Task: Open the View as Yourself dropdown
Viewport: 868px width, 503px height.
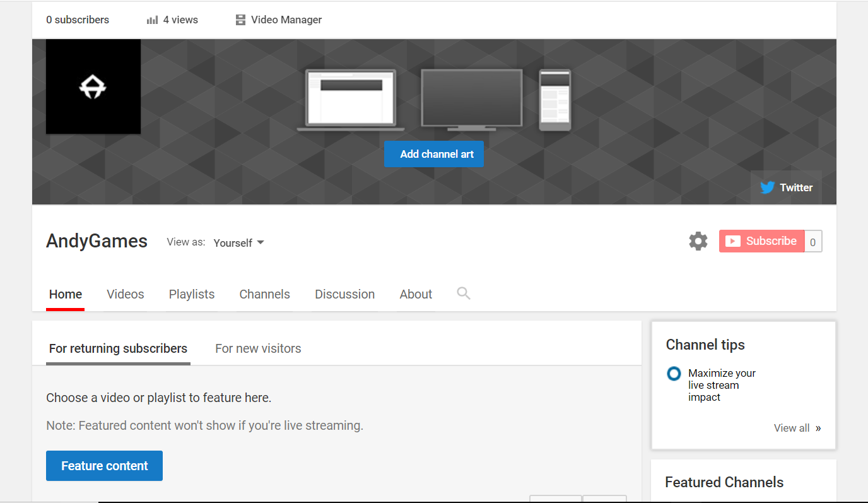Action: [x=238, y=243]
